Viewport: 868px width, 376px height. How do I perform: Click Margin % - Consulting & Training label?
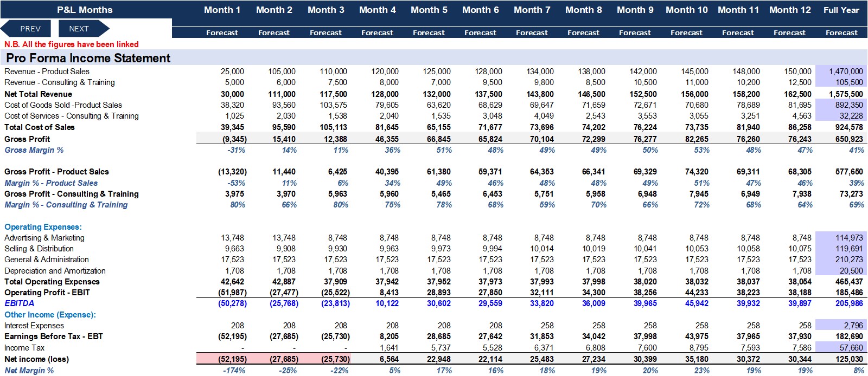pyautogui.click(x=66, y=205)
